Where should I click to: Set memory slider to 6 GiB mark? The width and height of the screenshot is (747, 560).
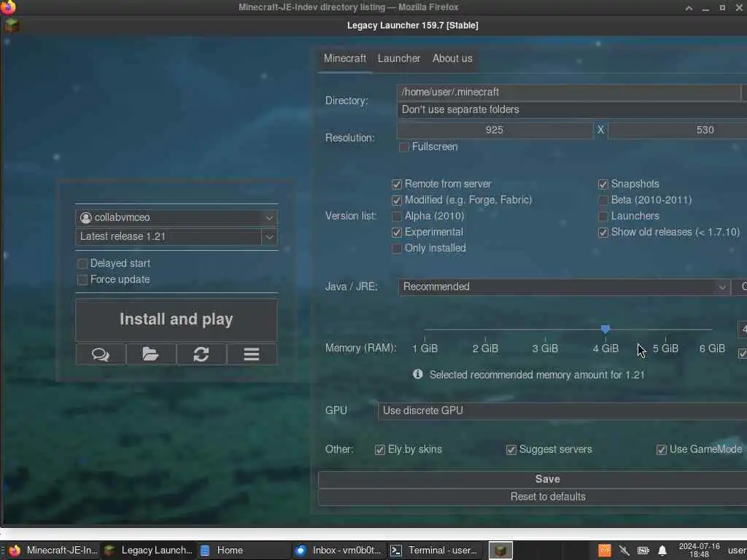712,330
